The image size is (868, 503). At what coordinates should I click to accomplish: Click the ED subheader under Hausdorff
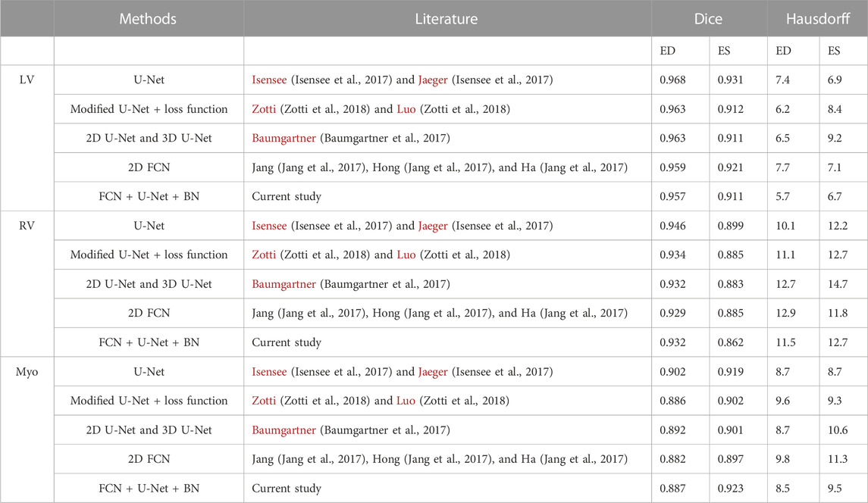(x=783, y=51)
